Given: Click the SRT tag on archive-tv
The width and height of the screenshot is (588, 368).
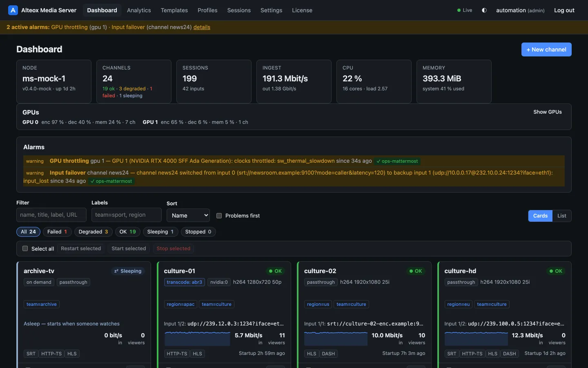Looking at the screenshot, I should pos(31,354).
